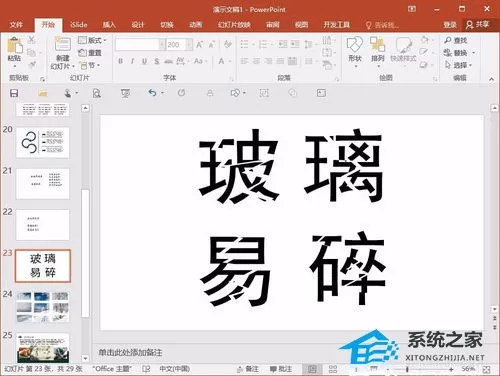Select slide 24 thumbnail with photos
Image resolution: width=500 pixels, height=376 pixels.
(43, 307)
